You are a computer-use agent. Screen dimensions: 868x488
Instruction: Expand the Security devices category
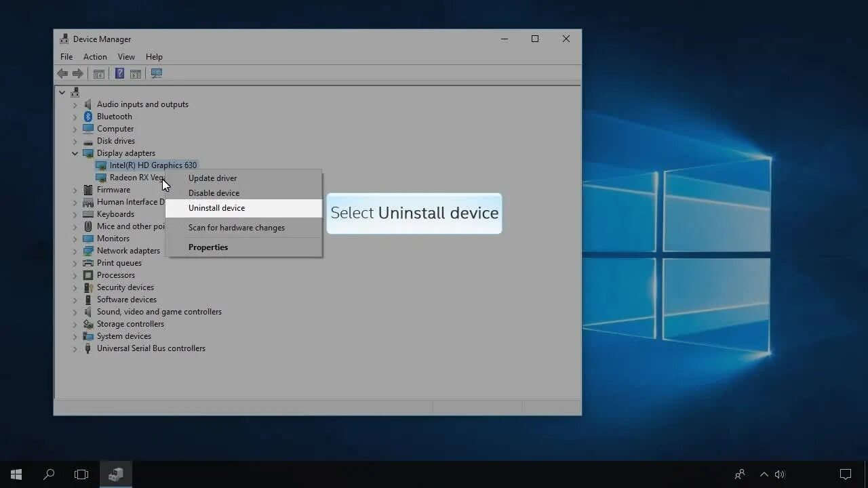[75, 287]
